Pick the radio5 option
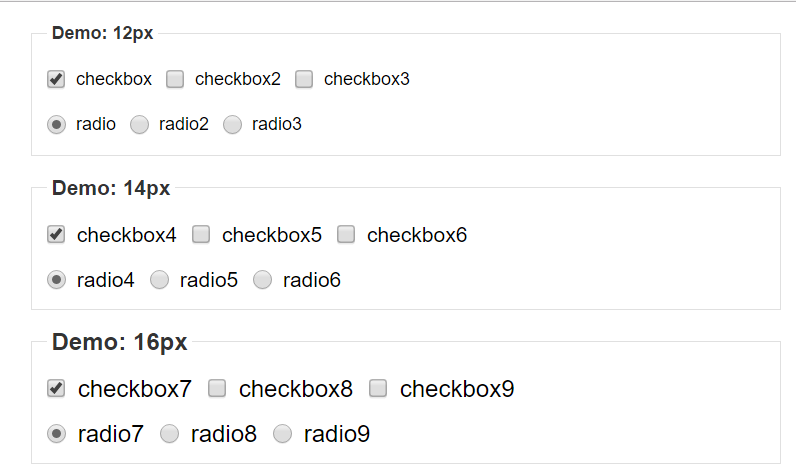The width and height of the screenshot is (796, 474). [159, 280]
